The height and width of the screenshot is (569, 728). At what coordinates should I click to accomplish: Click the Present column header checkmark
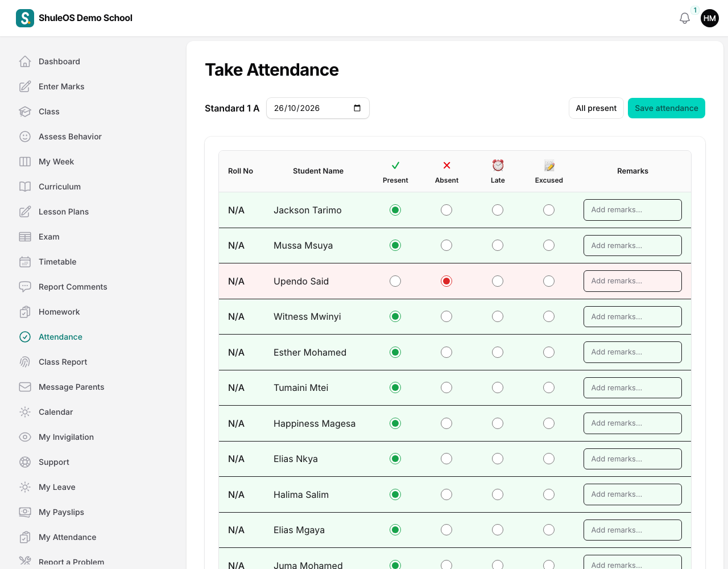tap(395, 166)
